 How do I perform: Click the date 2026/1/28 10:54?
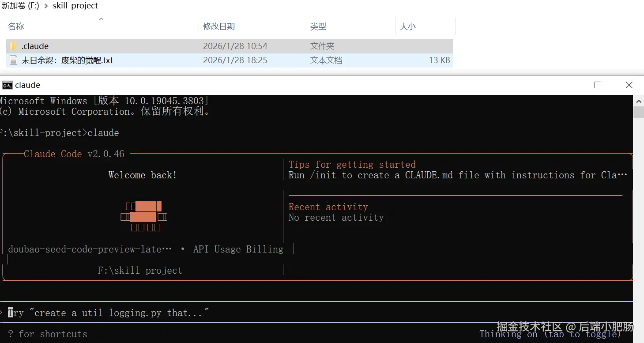[235, 46]
